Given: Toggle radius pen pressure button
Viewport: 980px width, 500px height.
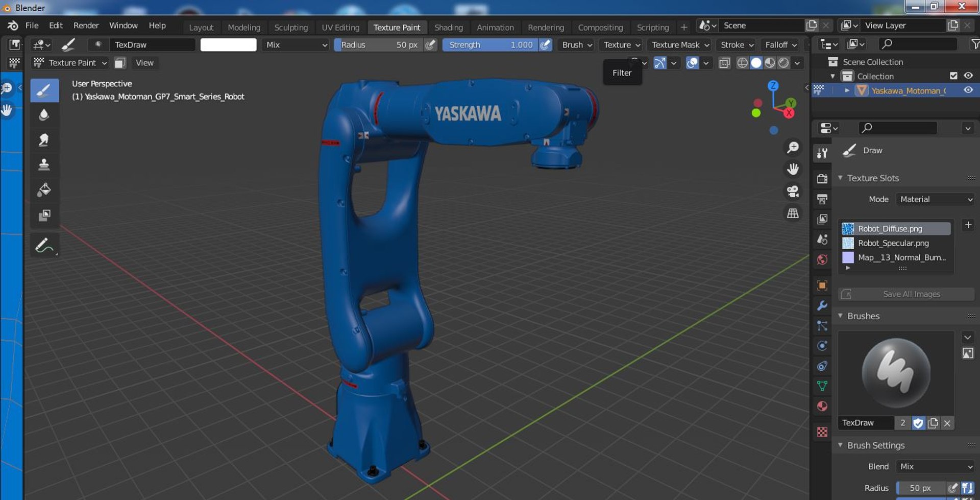Looking at the screenshot, I should pyautogui.click(x=431, y=45).
